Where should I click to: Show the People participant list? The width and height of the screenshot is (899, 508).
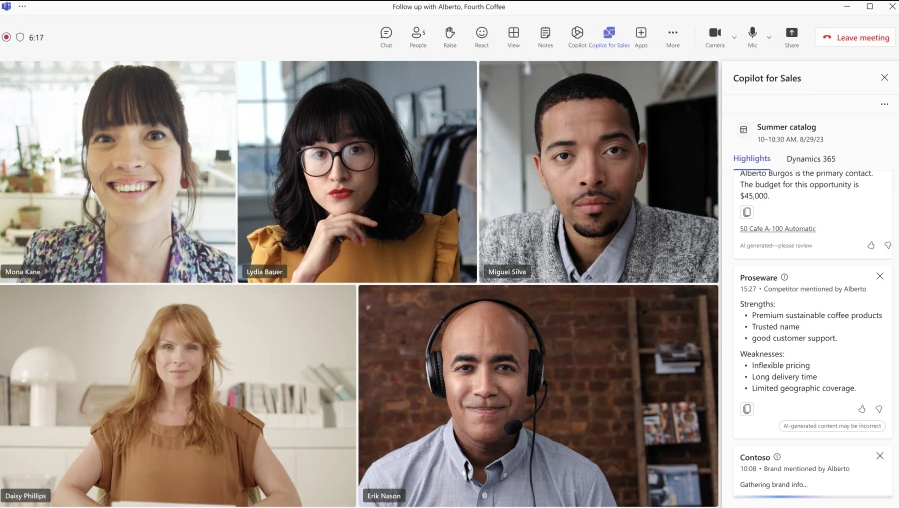(418, 36)
